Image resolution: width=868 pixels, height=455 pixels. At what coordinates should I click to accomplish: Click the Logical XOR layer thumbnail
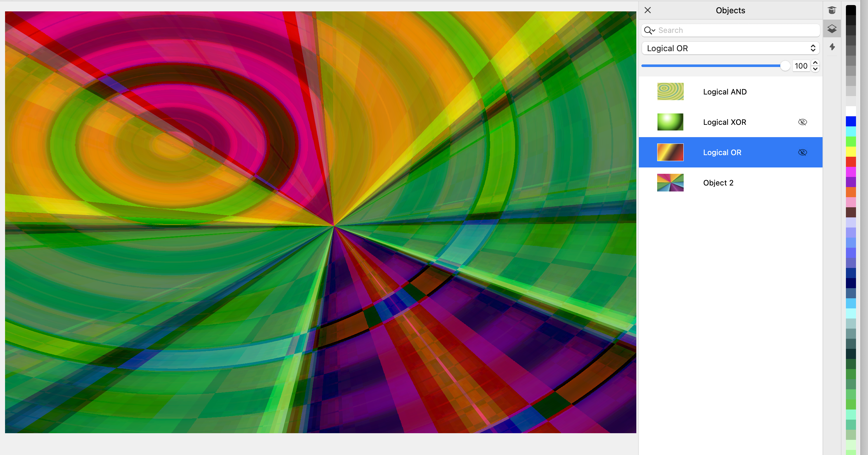coord(670,122)
